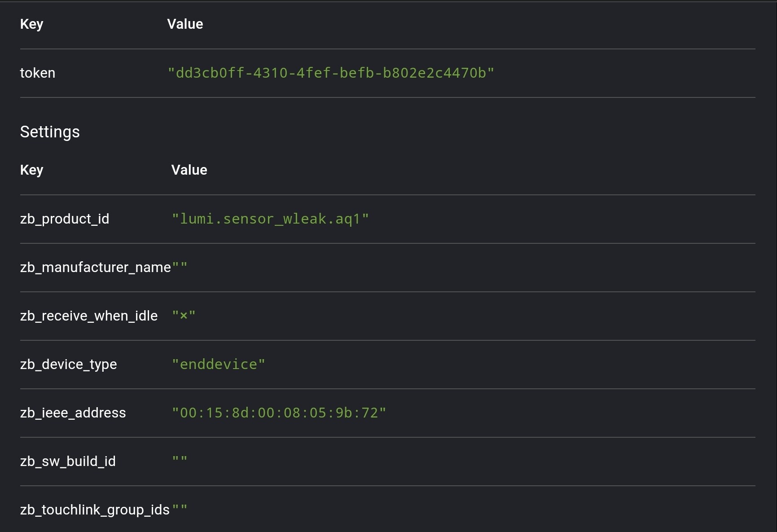This screenshot has width=777, height=532.
Task: Select the zb_ieee_address key
Action: 73,413
